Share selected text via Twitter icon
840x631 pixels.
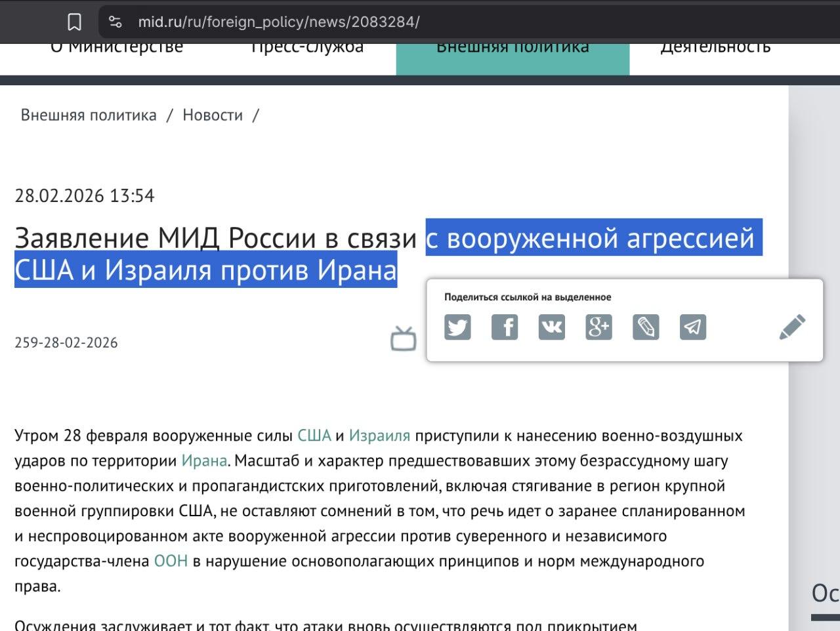point(457,327)
